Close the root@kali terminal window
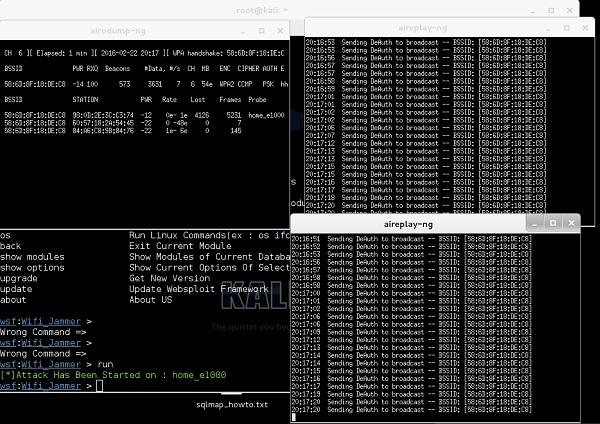 tap(570, 11)
